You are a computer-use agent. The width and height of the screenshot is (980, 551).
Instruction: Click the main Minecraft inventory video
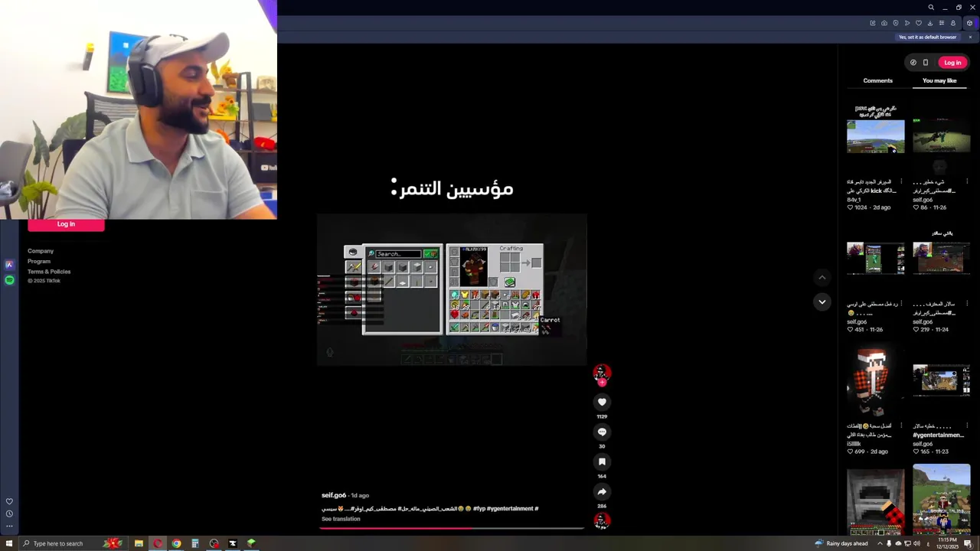pos(452,289)
